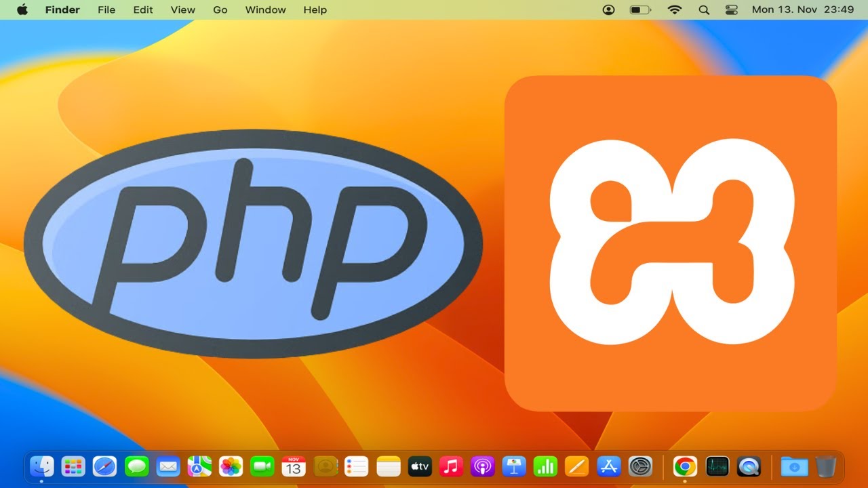Open the Messages app in Dock

136,466
